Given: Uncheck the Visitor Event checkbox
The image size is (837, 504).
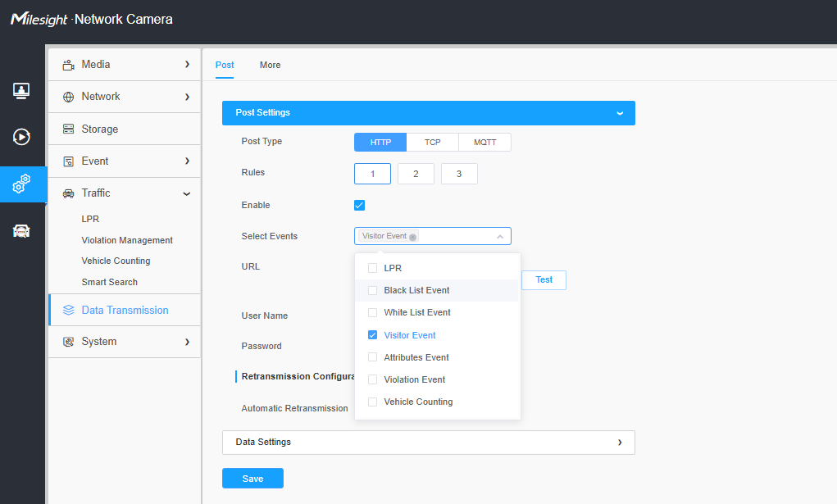Looking at the screenshot, I should 373,334.
